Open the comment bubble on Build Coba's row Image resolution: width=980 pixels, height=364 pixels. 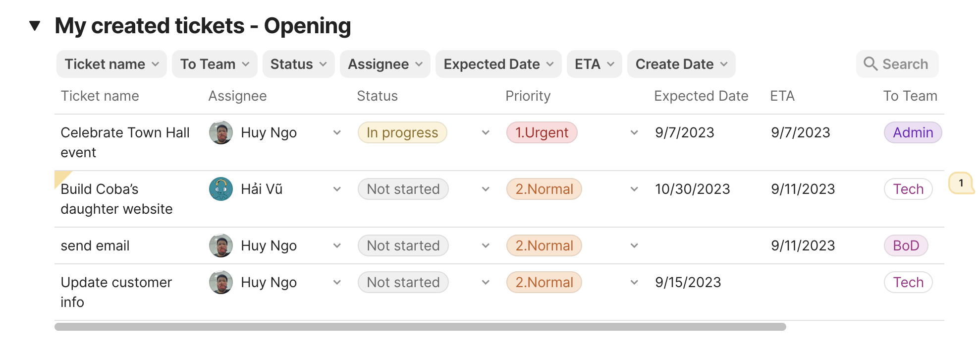pyautogui.click(x=961, y=183)
